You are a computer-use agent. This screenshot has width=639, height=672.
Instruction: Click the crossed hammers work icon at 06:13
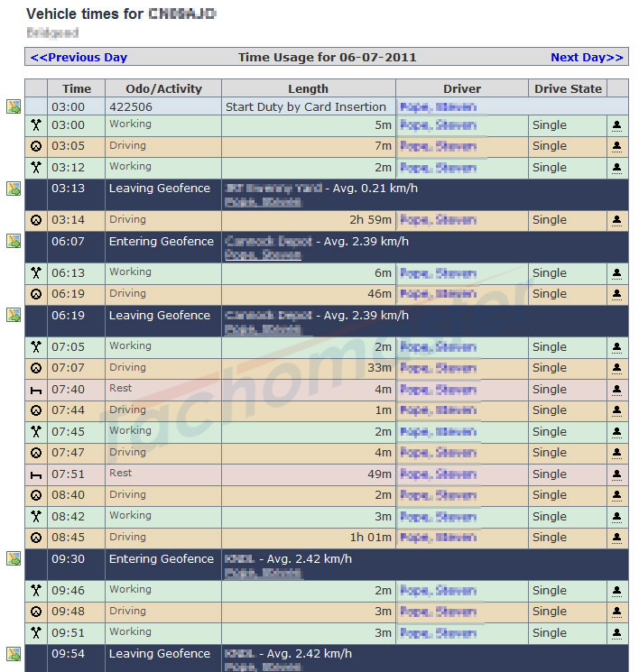tap(36, 272)
